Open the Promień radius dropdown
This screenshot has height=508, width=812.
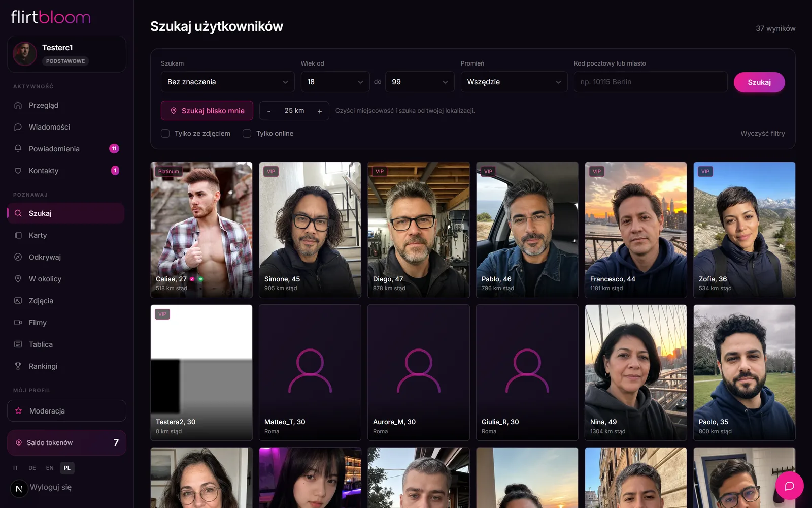click(x=514, y=82)
